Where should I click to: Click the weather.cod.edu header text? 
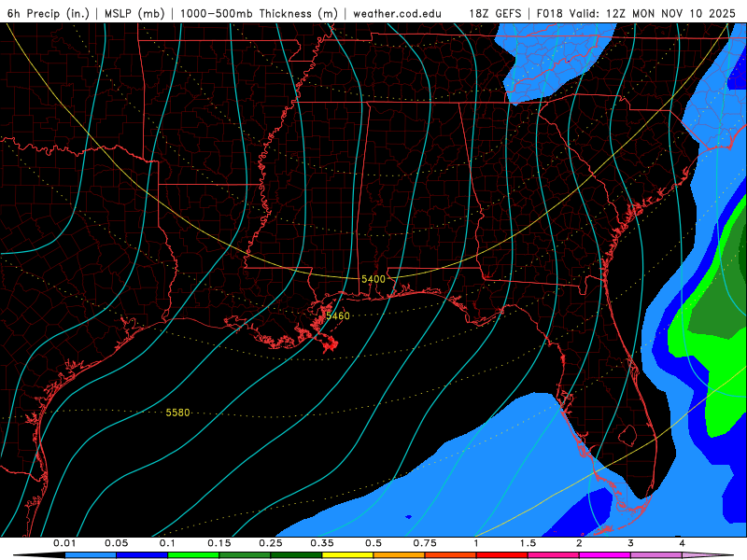click(x=397, y=14)
